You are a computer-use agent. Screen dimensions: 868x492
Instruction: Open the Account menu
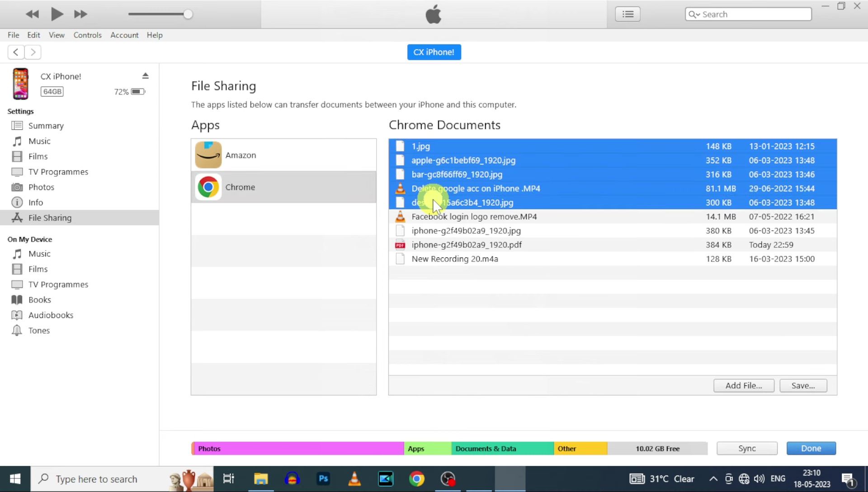click(124, 35)
